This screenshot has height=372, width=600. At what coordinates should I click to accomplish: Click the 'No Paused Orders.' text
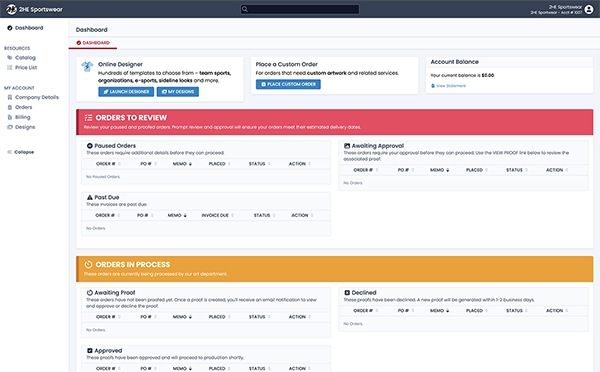103,177
